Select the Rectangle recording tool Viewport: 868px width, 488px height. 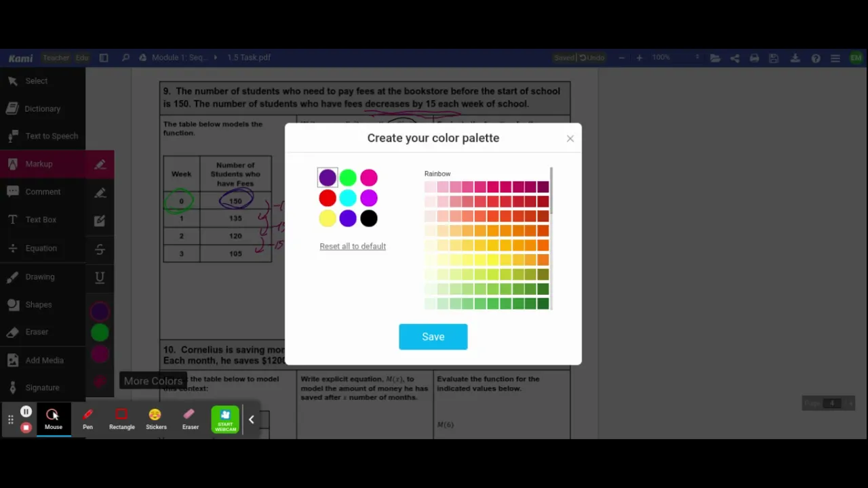coord(121,420)
